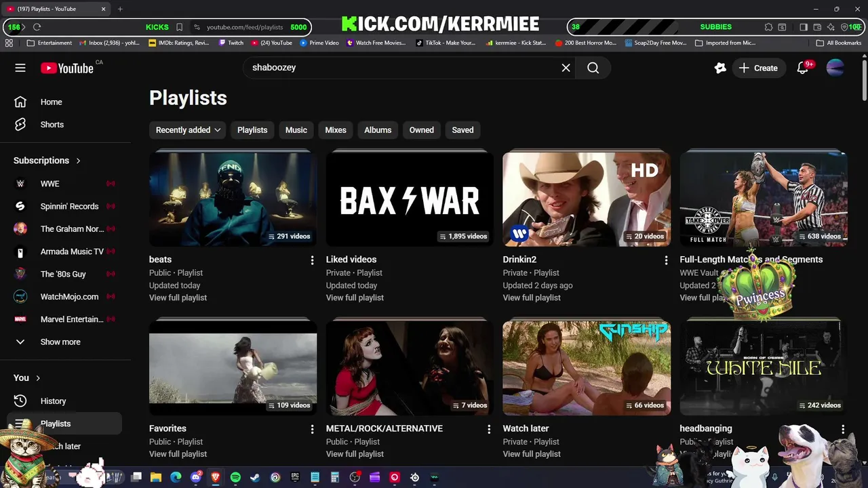Open the account avatar menu
The image size is (868, 488).
tap(835, 68)
